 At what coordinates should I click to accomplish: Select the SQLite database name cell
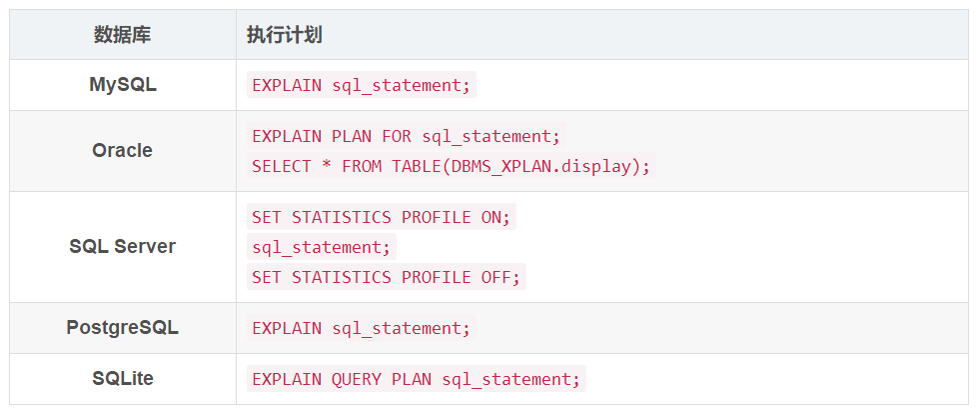tap(123, 379)
